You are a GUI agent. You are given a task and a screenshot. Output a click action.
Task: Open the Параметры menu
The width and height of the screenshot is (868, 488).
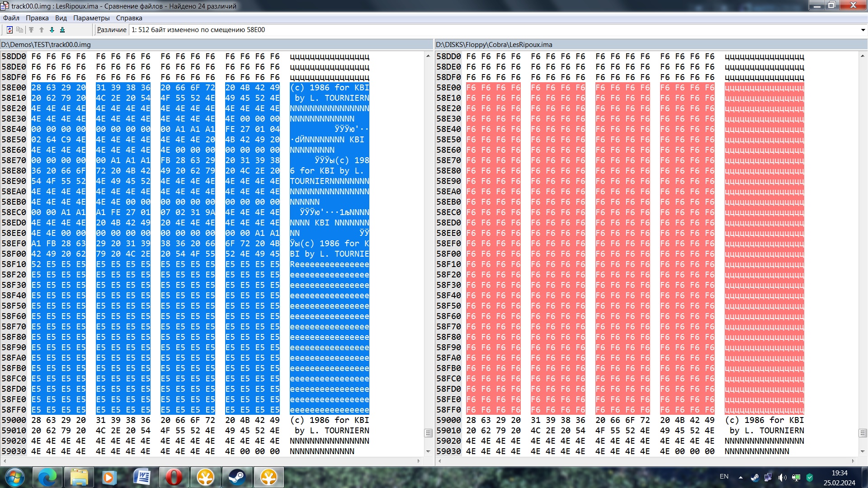[x=91, y=18]
